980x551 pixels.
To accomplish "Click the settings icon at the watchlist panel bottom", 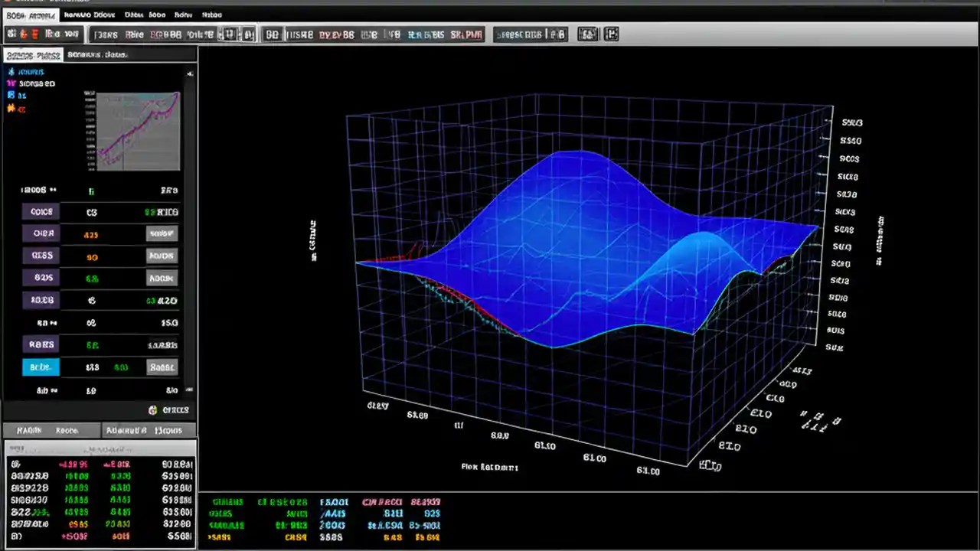I will (x=152, y=410).
